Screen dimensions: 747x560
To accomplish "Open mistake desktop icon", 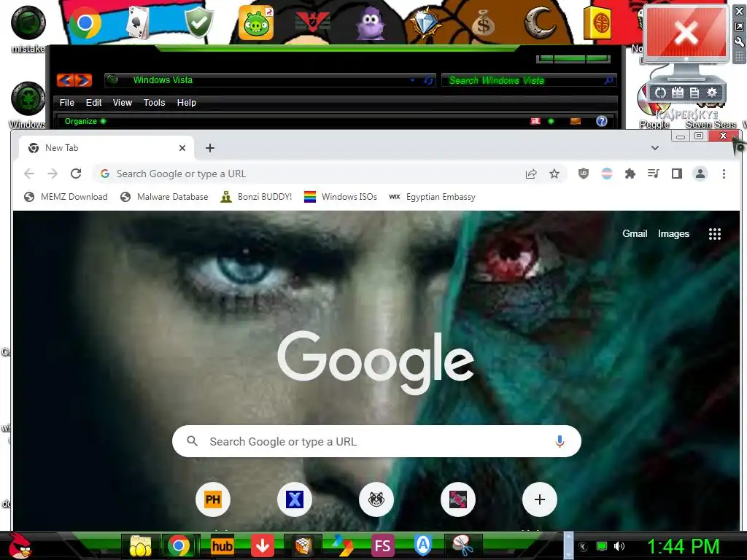I will pos(28,28).
